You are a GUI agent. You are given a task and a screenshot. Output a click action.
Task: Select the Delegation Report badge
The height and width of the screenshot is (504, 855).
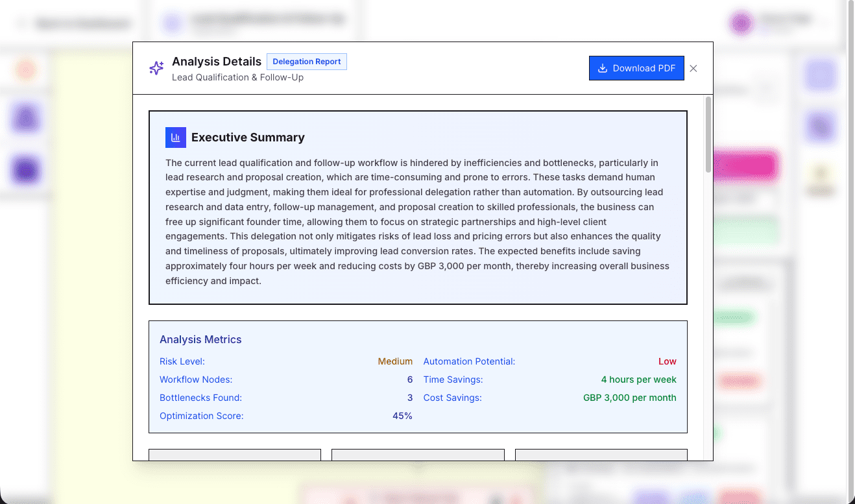(x=307, y=62)
